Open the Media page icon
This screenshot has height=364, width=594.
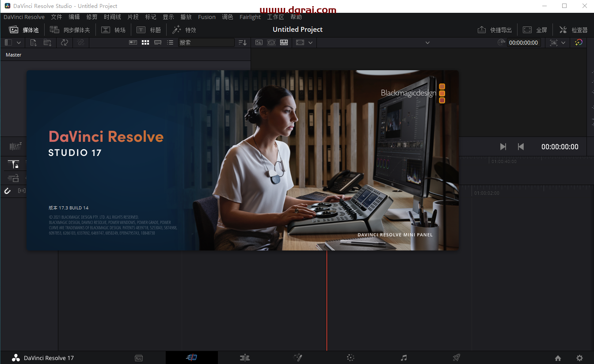click(139, 358)
